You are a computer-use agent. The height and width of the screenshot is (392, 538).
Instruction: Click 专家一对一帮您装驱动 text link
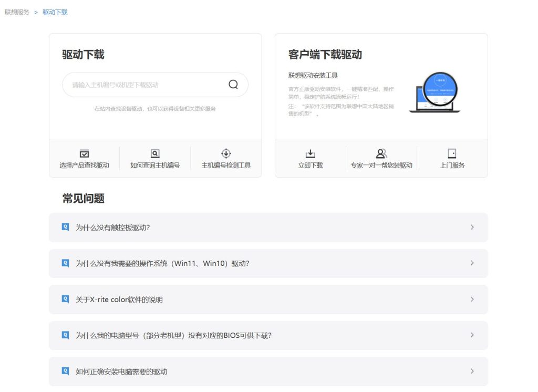coord(381,166)
